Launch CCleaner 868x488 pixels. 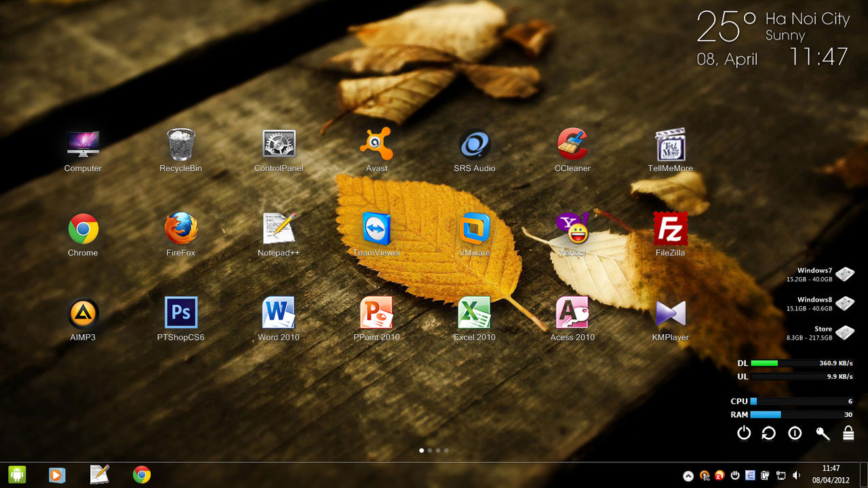coord(572,144)
